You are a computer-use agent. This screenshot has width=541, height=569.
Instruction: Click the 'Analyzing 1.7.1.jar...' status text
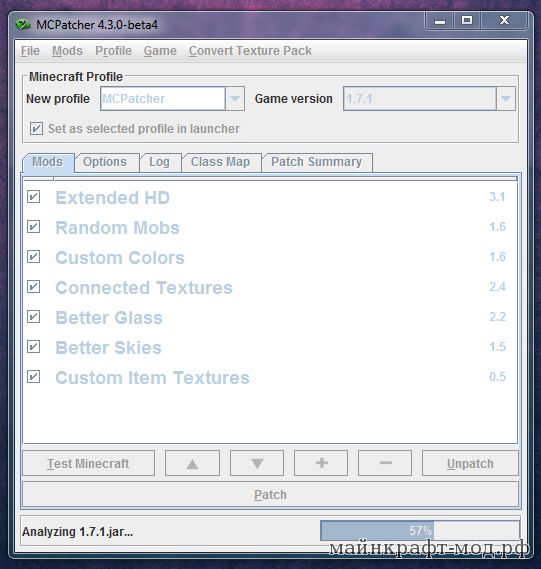coord(77,532)
